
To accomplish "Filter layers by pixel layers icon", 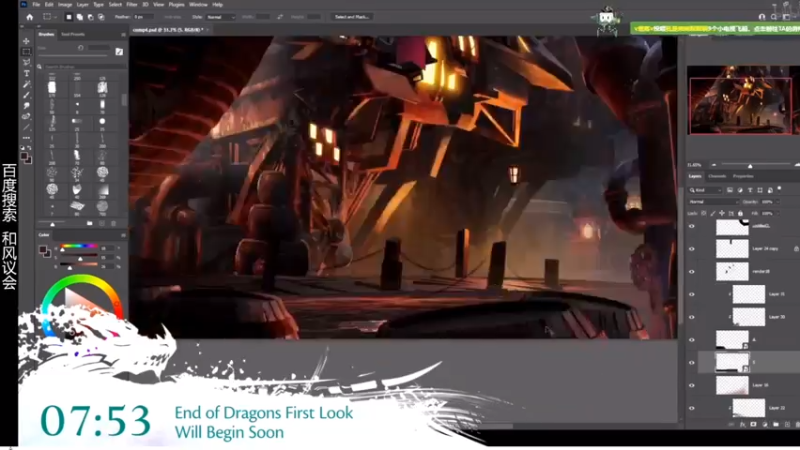I will [x=730, y=190].
